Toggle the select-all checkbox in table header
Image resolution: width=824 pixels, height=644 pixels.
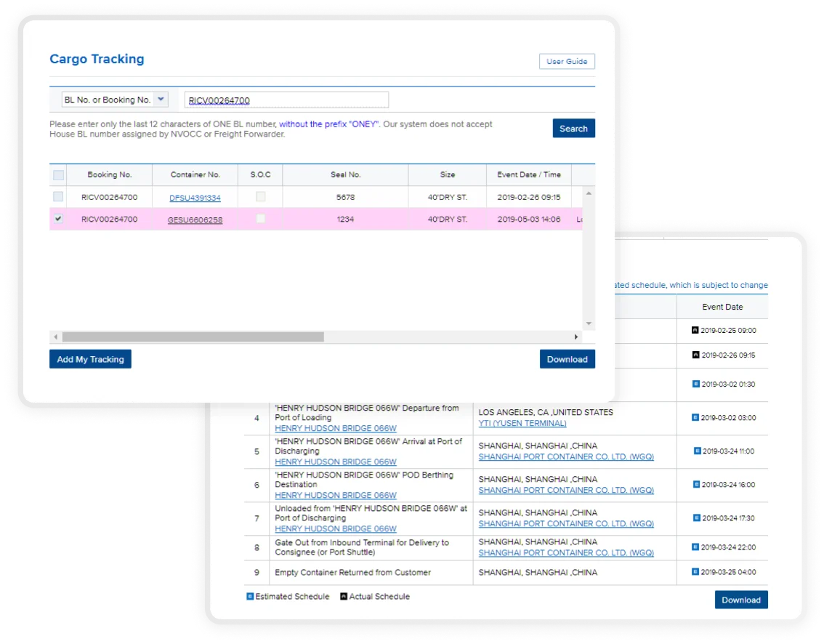[x=58, y=175]
